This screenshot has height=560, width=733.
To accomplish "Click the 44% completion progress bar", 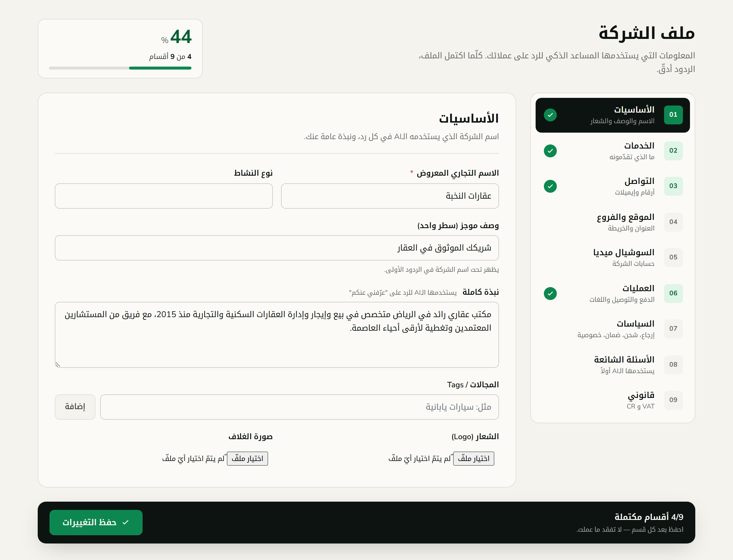I will click(120, 68).
